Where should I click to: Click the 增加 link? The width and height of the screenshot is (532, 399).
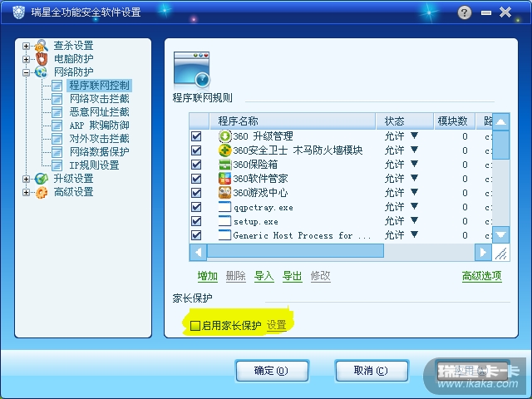click(207, 276)
